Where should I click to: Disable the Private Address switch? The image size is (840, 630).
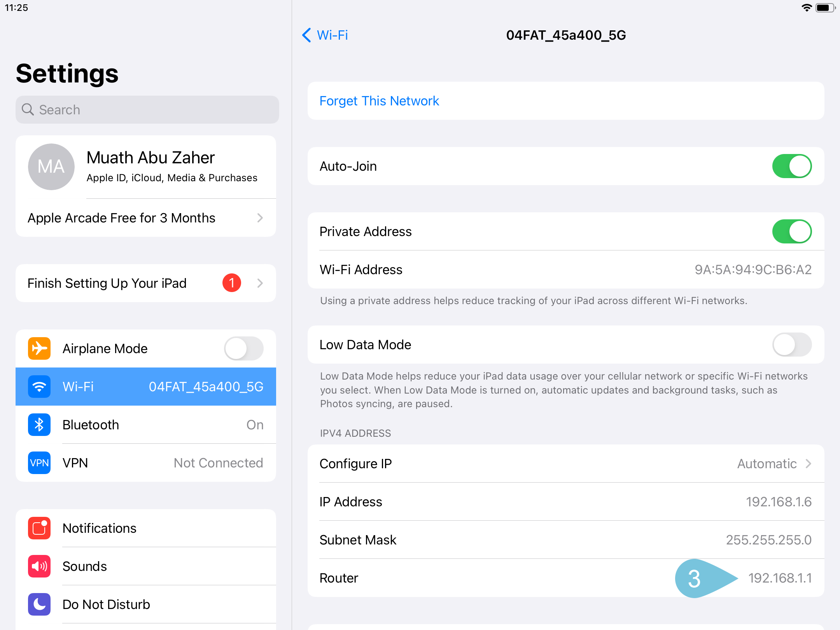[x=792, y=231]
